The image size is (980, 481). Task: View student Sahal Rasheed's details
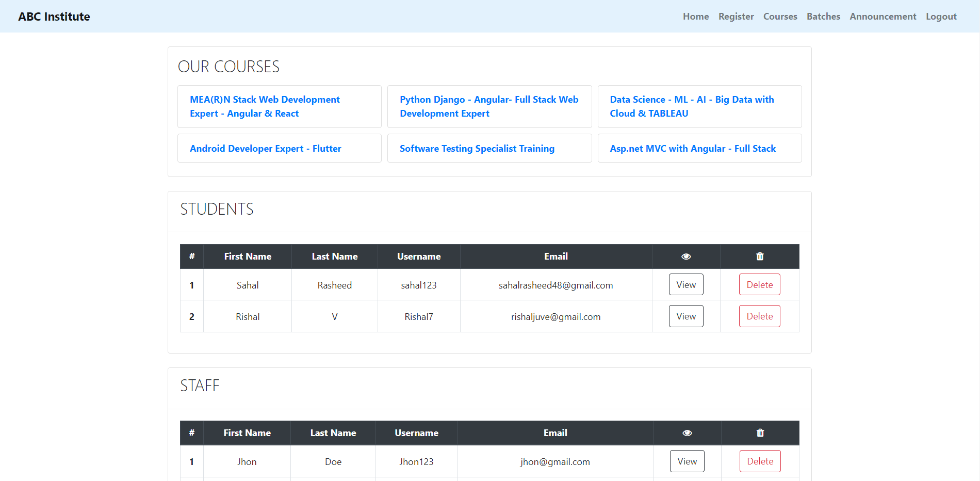[x=686, y=285]
